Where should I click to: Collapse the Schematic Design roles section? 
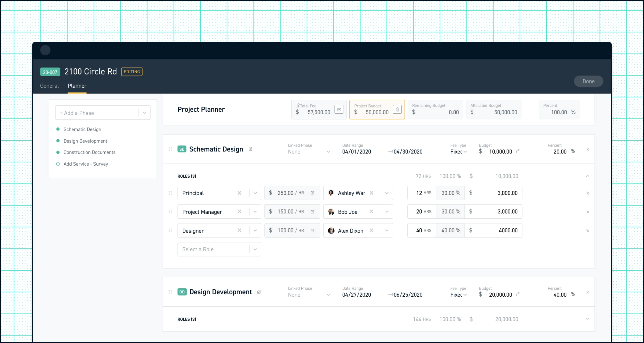point(588,176)
